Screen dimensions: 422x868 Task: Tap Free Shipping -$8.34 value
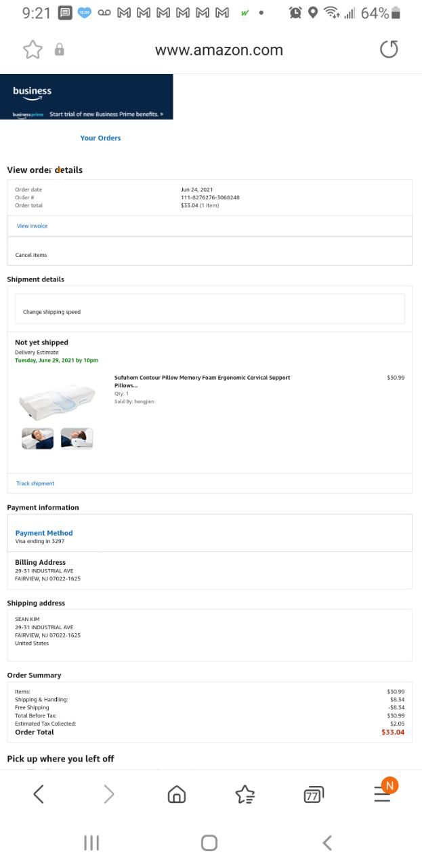coord(396,707)
